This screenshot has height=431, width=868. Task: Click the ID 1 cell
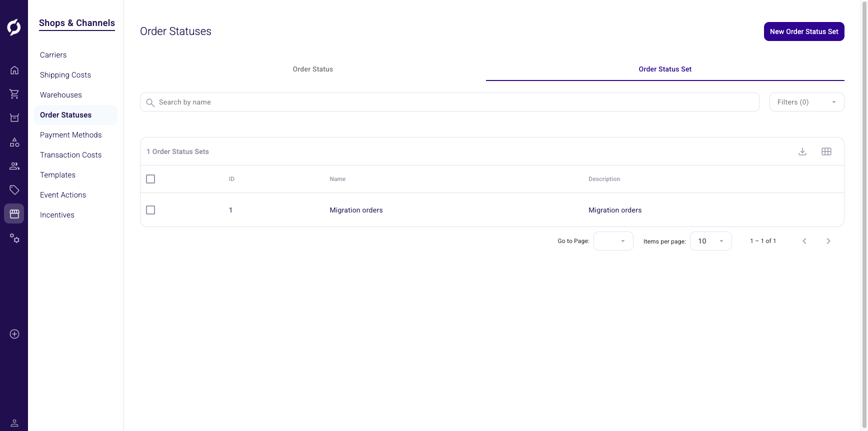[x=230, y=210]
